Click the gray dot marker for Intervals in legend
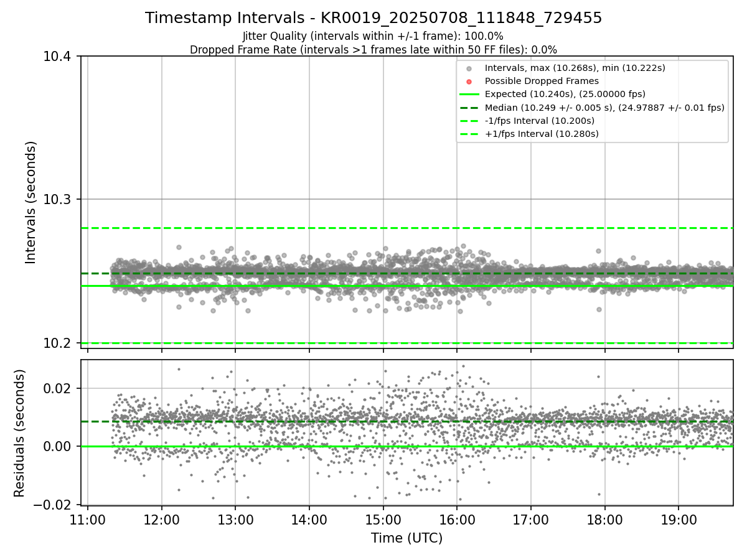 coord(469,68)
